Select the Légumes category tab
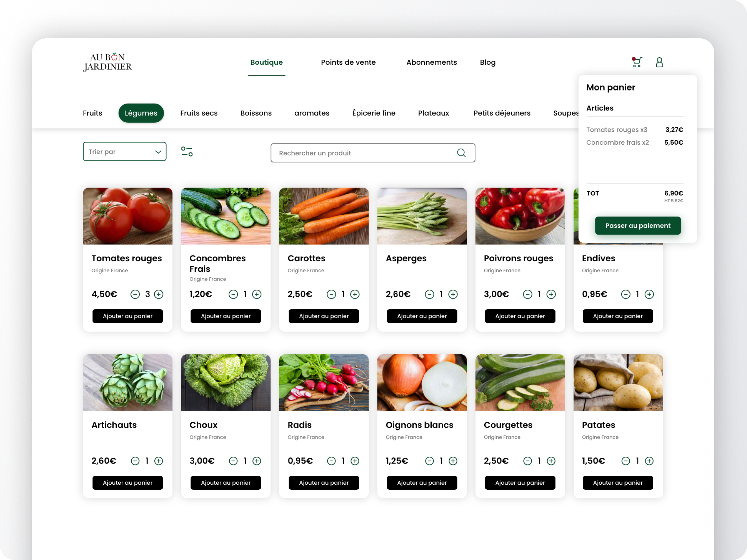 (x=141, y=113)
